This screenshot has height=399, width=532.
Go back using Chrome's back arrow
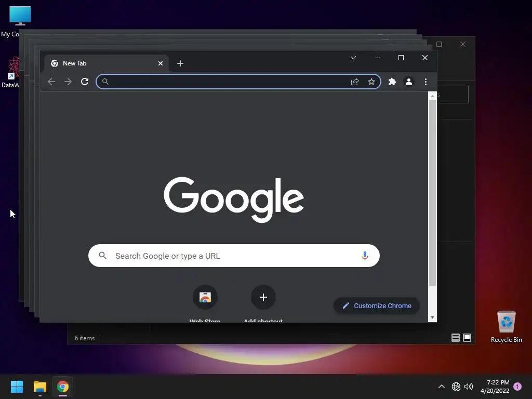coord(51,82)
